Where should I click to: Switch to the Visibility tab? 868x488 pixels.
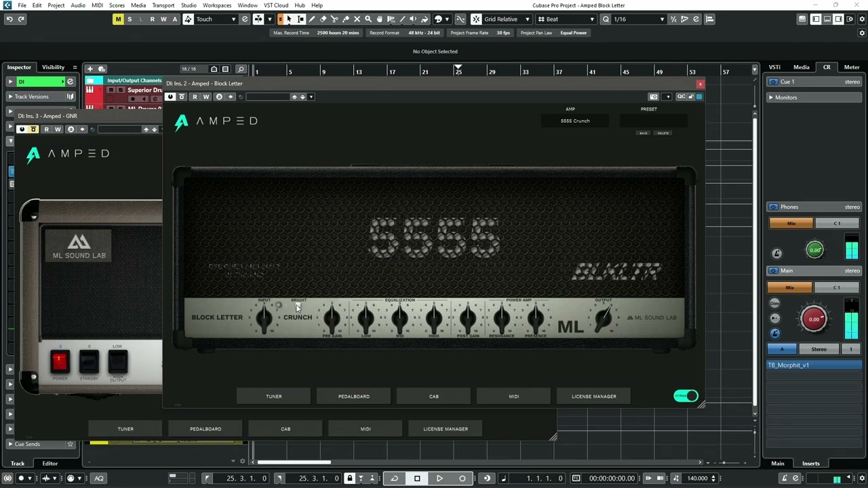(53, 67)
